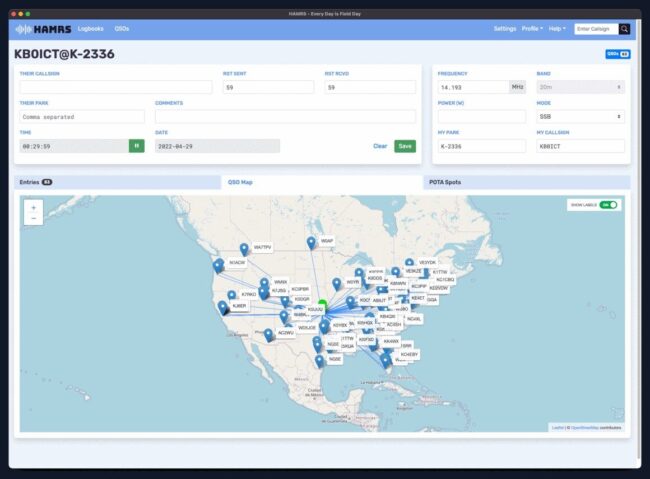Click the callsign search magnifier icon

click(x=625, y=29)
